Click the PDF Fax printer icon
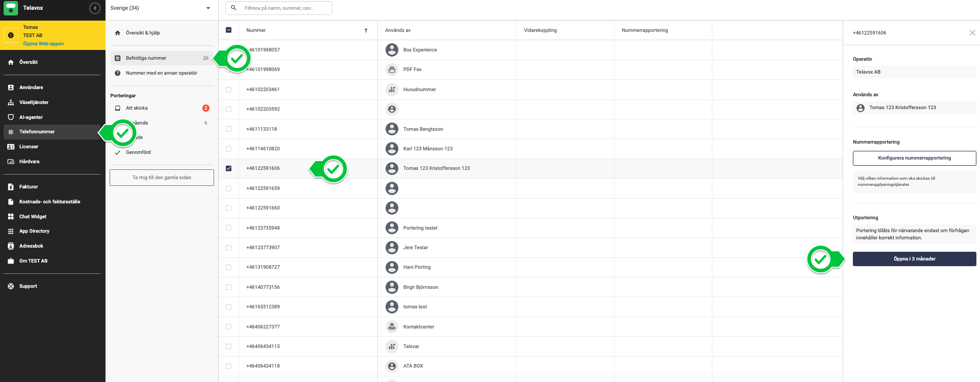Screen dimensions: 980x382 click(x=392, y=70)
